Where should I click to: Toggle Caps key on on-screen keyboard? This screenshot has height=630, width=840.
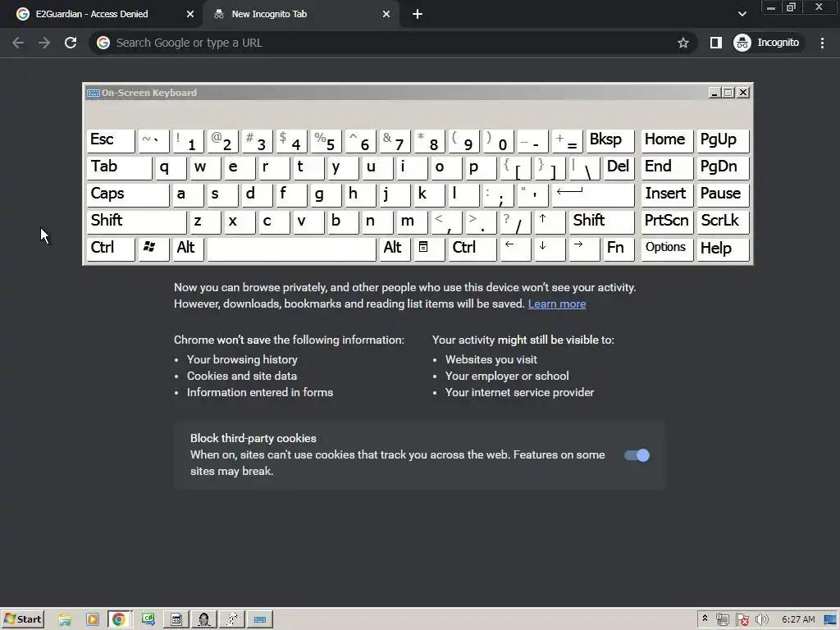[x=127, y=194]
